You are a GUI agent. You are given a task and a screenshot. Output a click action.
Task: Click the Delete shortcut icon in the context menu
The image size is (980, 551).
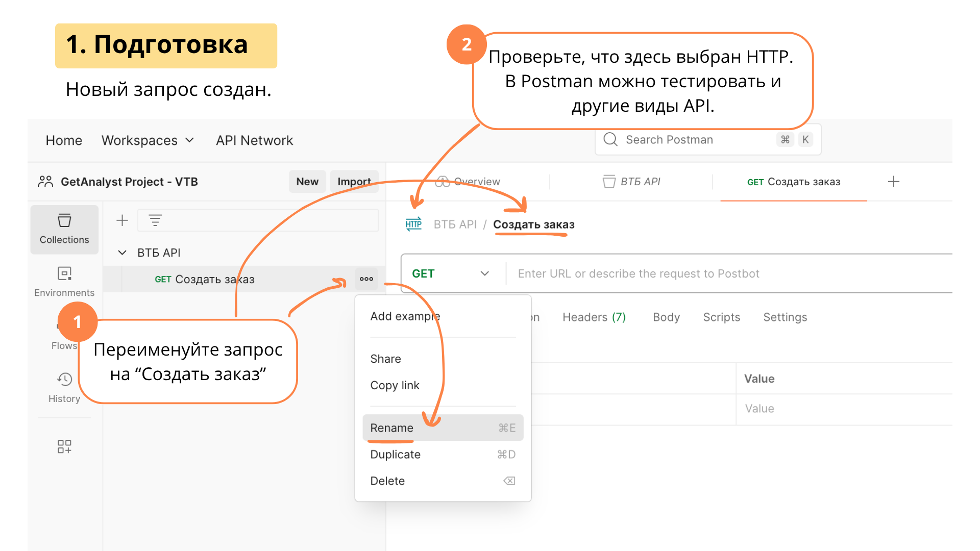tap(509, 481)
